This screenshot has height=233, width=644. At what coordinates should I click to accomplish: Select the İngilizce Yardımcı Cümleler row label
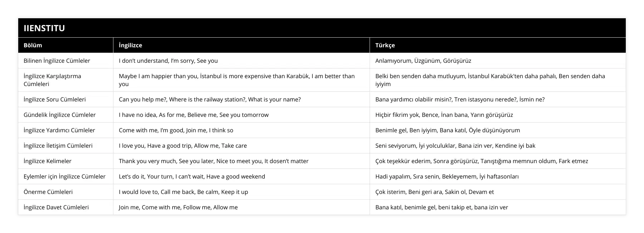(x=59, y=130)
